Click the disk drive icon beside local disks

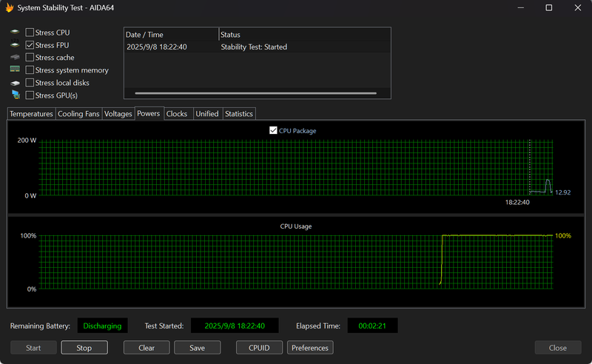15,83
